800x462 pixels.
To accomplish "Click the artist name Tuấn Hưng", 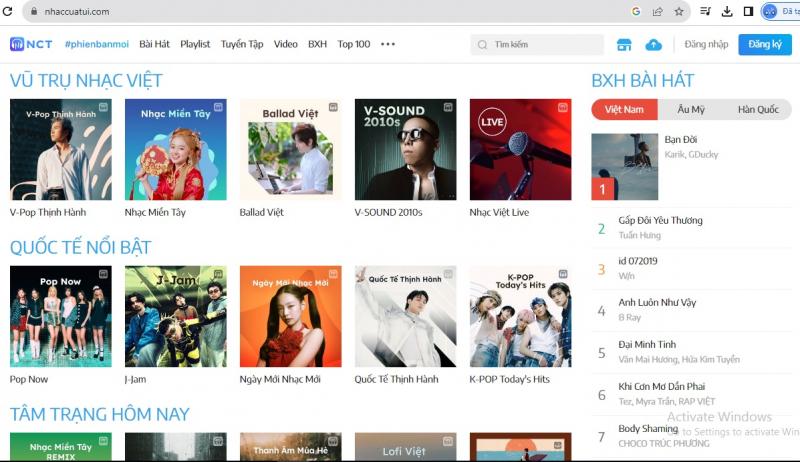I will [639, 236].
